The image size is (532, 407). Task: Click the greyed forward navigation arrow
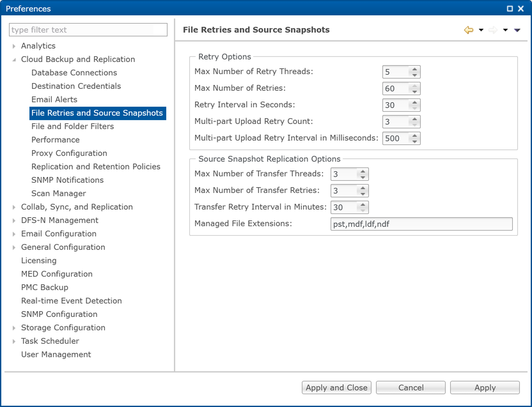[x=493, y=30]
